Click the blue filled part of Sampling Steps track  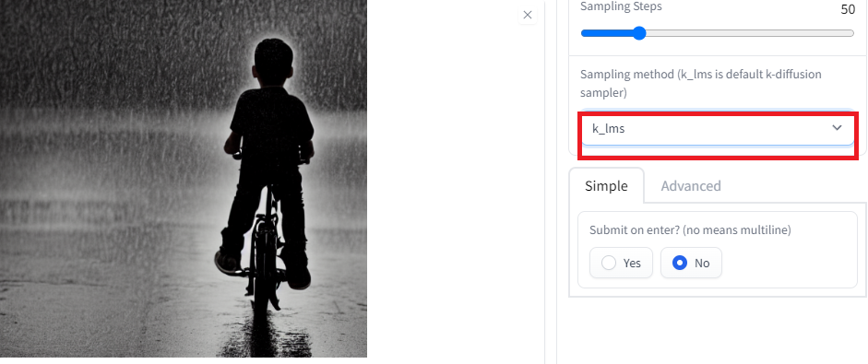point(607,33)
